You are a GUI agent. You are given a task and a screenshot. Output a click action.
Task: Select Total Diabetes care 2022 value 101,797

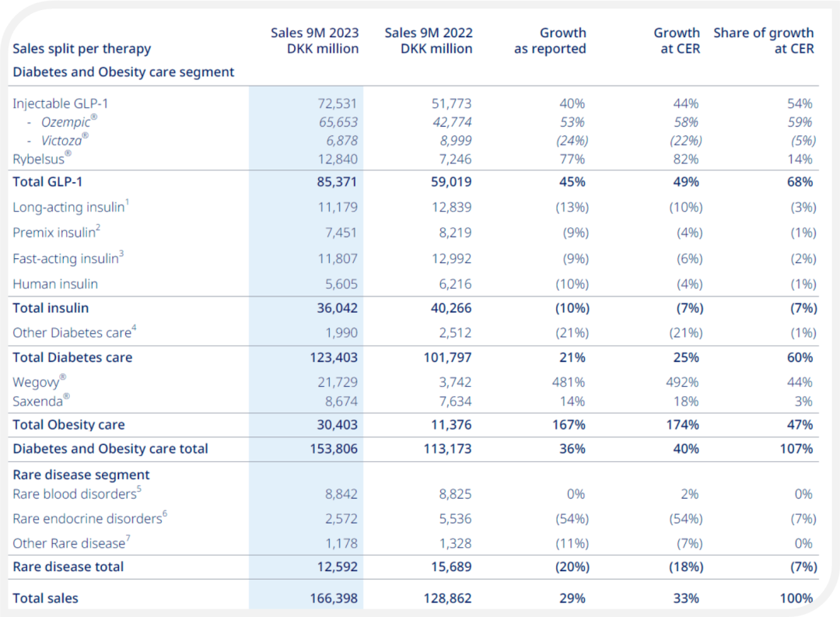(x=448, y=358)
